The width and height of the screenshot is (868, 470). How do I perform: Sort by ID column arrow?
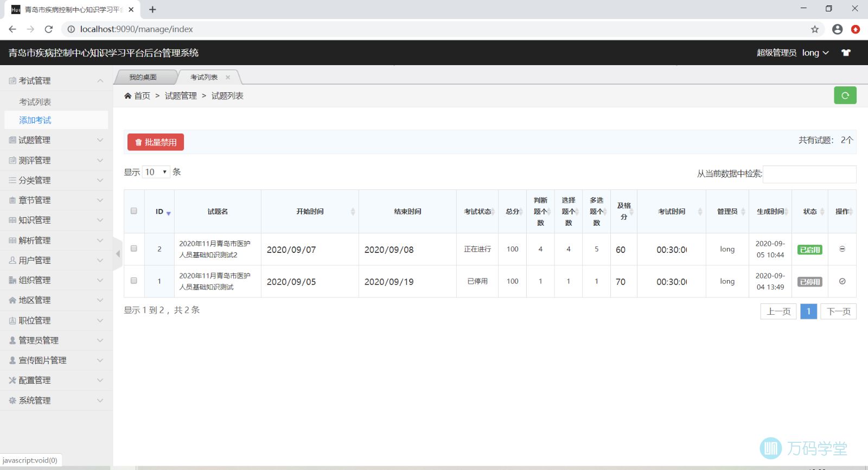[x=168, y=213]
